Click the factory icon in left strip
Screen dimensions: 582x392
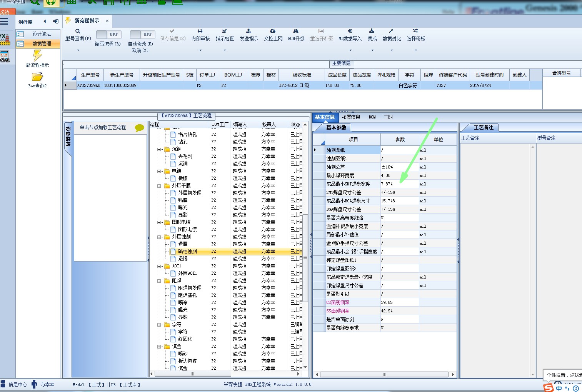[x=5, y=40]
